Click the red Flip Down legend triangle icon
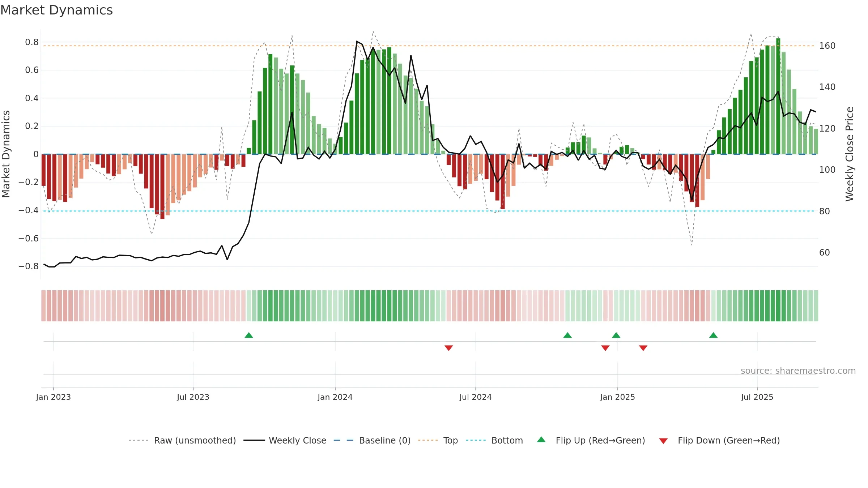The height and width of the screenshot is (488, 868). 663,441
